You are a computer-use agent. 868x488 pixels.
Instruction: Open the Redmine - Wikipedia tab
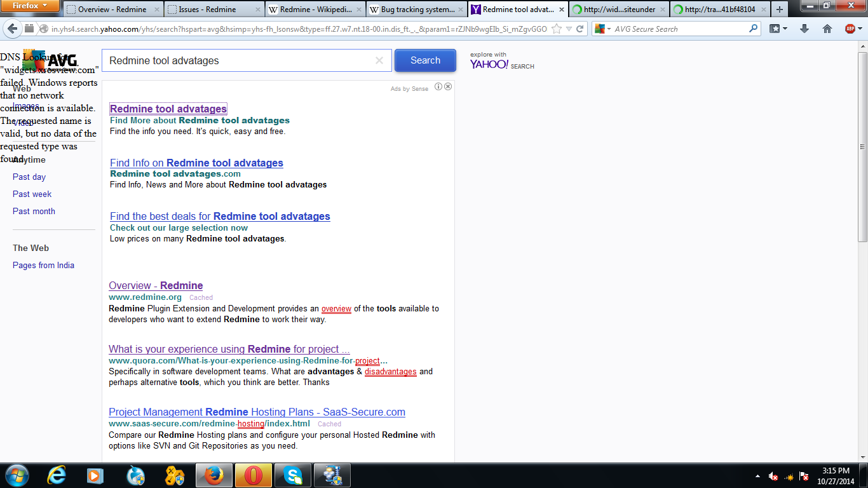315,10
